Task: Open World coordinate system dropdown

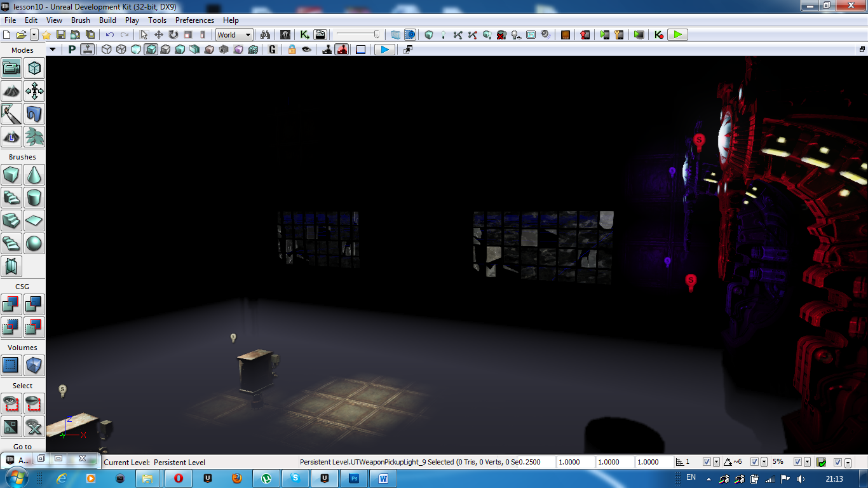Action: pos(234,35)
